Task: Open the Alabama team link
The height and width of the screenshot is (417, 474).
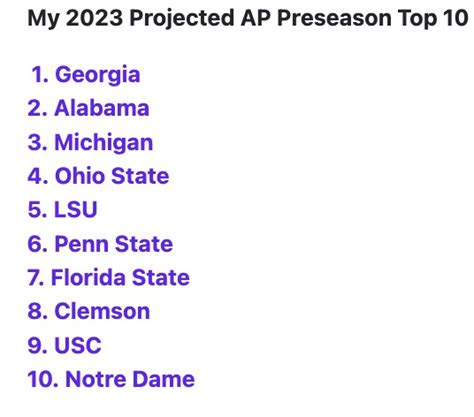Action: (x=102, y=108)
